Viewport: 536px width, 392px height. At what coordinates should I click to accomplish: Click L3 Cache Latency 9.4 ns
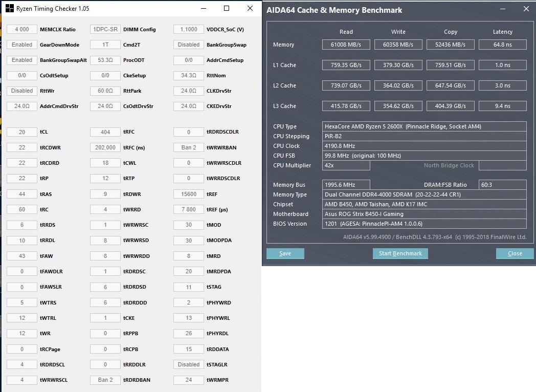[502, 106]
